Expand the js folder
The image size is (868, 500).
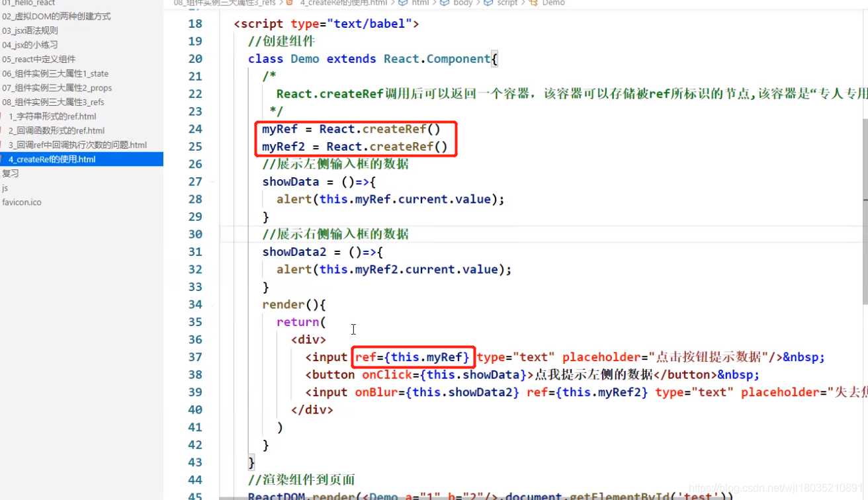coord(5,188)
